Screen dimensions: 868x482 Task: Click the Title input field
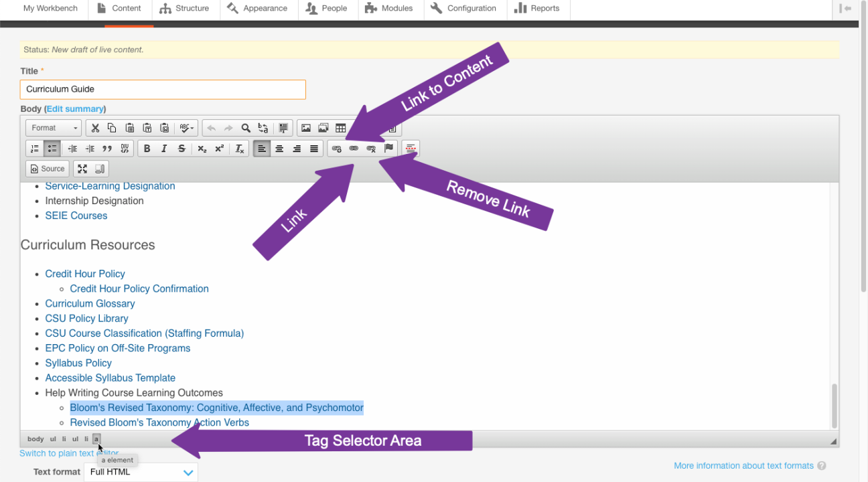pyautogui.click(x=163, y=89)
